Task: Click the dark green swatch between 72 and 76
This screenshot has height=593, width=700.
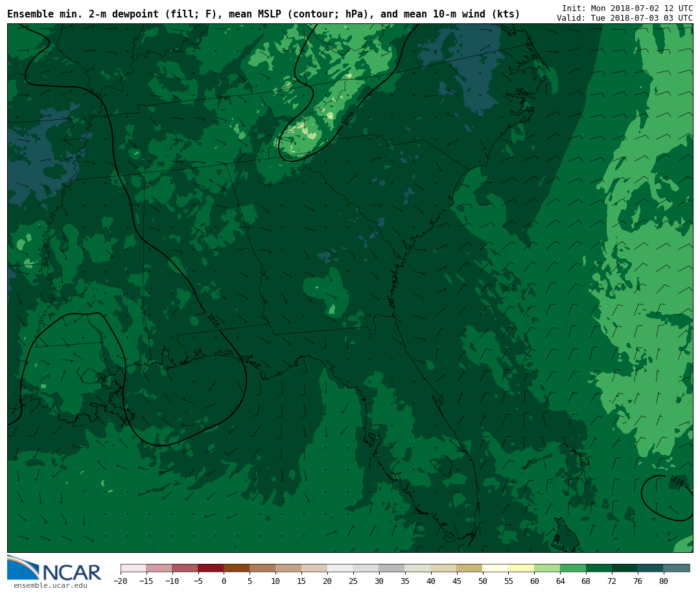Action: (625, 568)
